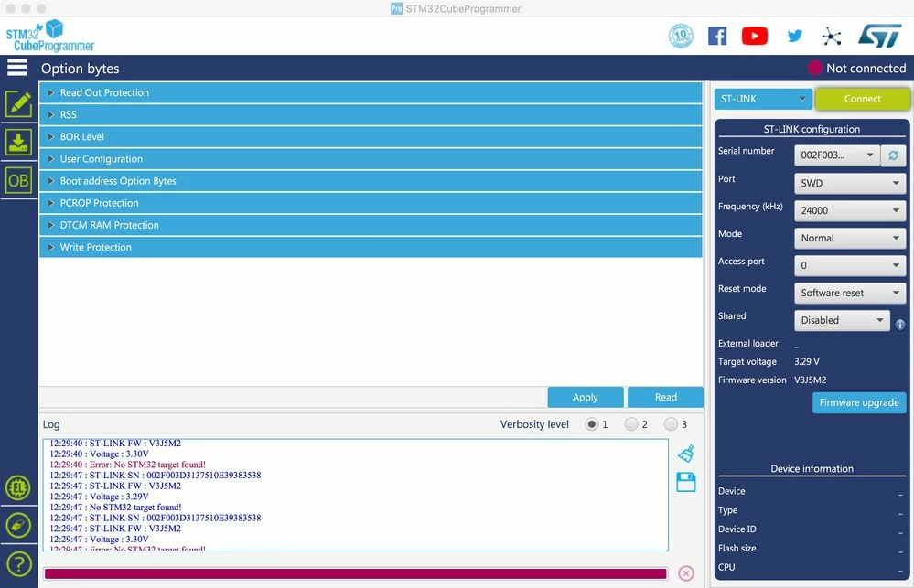914x588 pixels.
Task: Open the Shared Disabled dropdown
Action: (x=842, y=320)
